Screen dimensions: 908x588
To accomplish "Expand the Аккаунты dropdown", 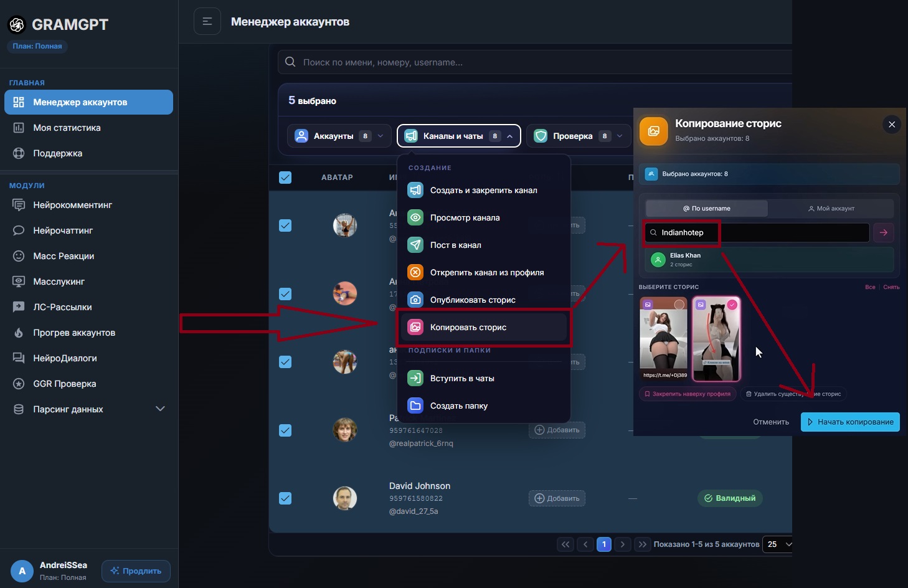I will [339, 136].
